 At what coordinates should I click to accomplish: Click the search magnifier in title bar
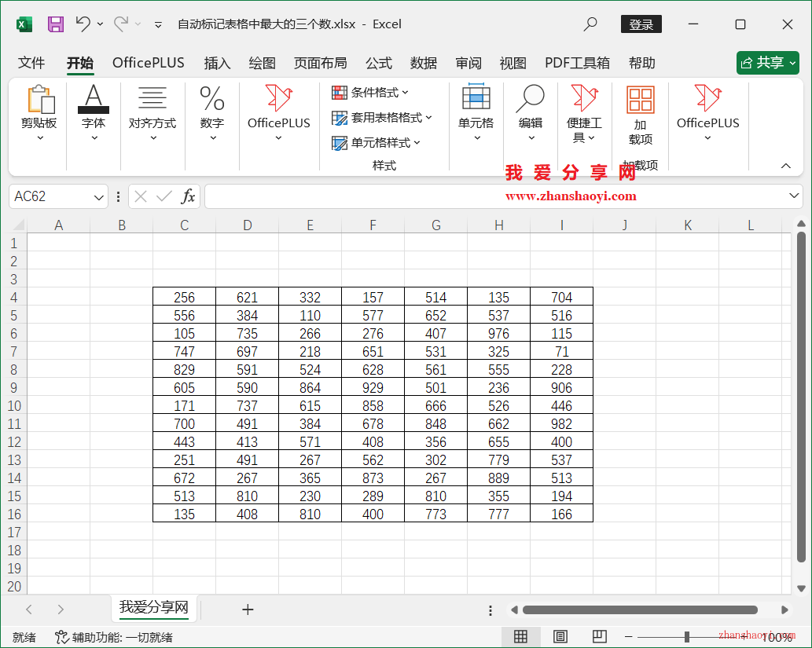pyautogui.click(x=590, y=24)
